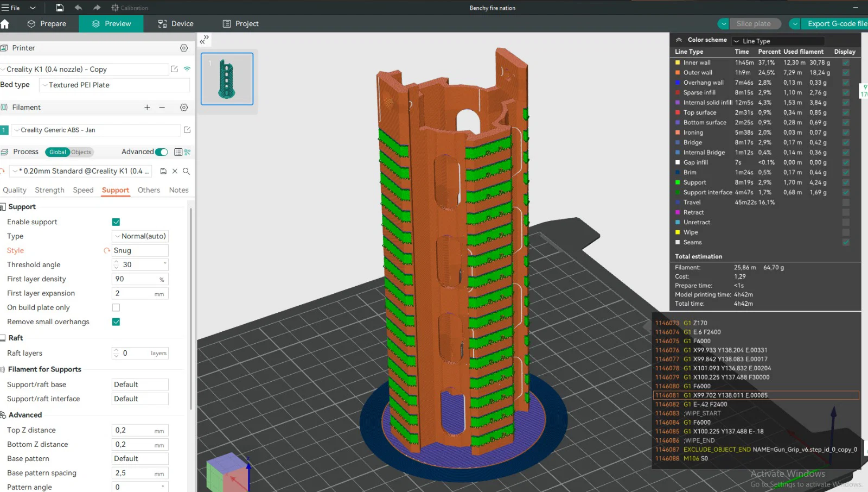The width and height of the screenshot is (868, 492).
Task: Select the plate thumbnail preview
Action: [x=227, y=79]
